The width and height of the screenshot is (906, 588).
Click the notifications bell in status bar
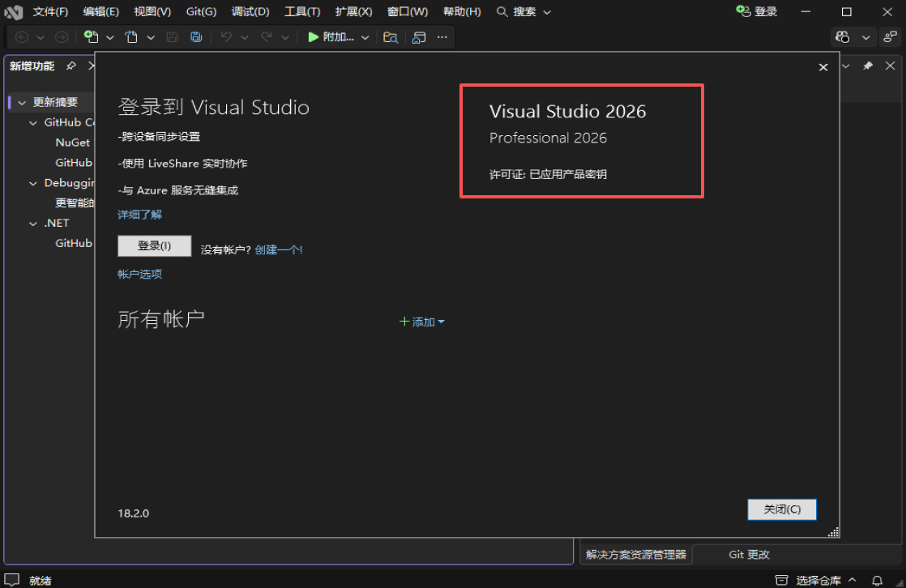[x=877, y=580]
